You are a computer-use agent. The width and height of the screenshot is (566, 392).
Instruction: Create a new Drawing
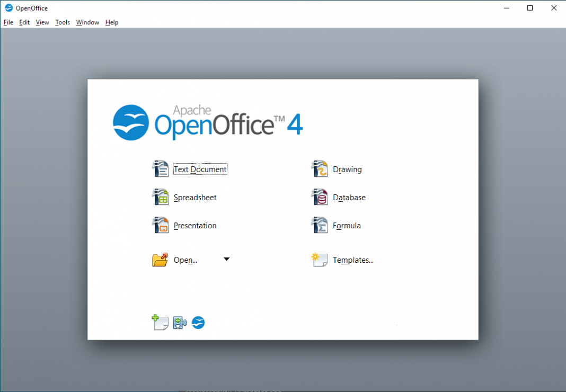(348, 168)
